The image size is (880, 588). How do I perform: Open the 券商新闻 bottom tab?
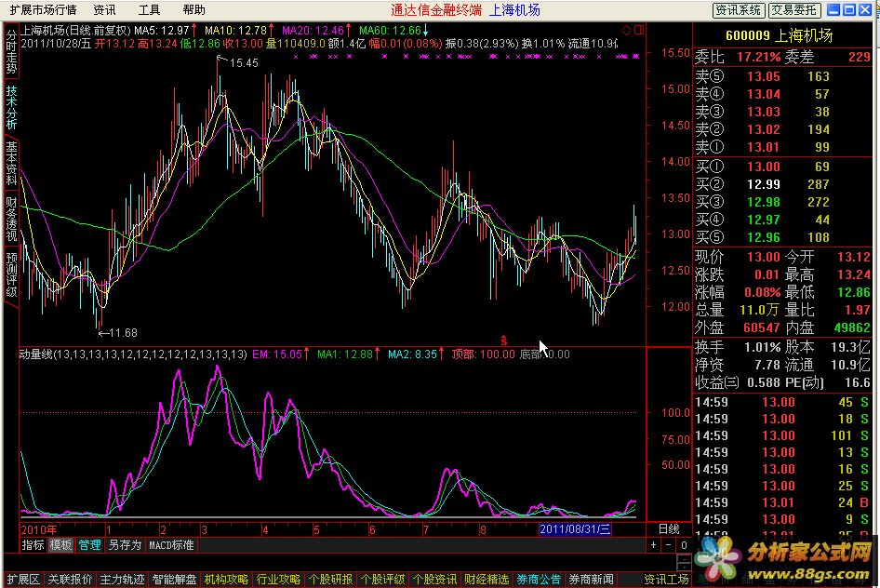[591, 579]
